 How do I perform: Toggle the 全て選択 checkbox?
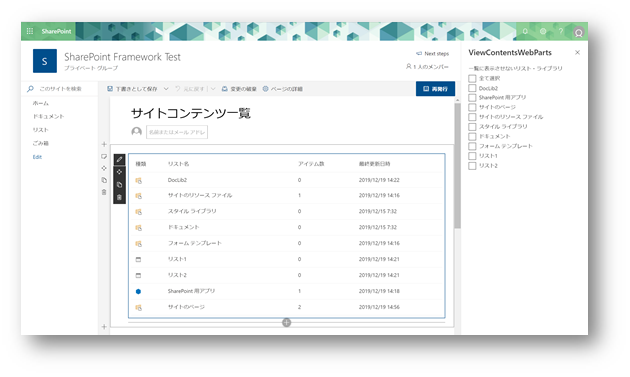pos(472,78)
